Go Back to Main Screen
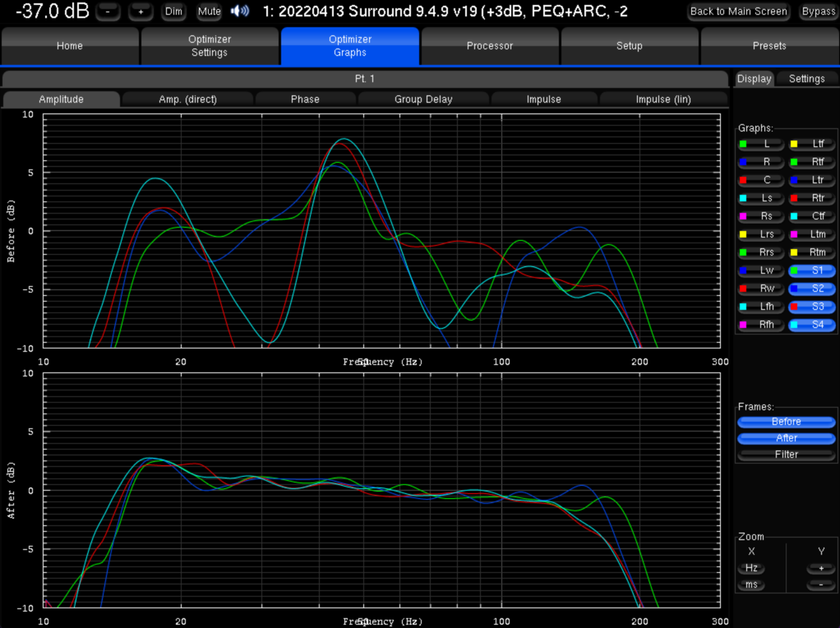Viewport: 840px width, 628px height. point(738,11)
